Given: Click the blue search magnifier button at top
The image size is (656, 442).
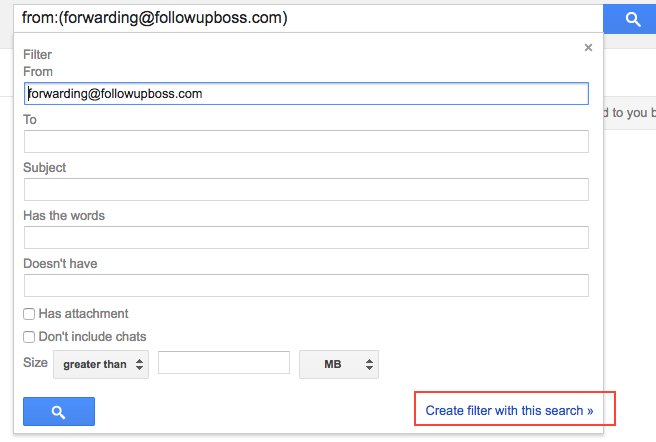Looking at the screenshot, I should coord(632,18).
